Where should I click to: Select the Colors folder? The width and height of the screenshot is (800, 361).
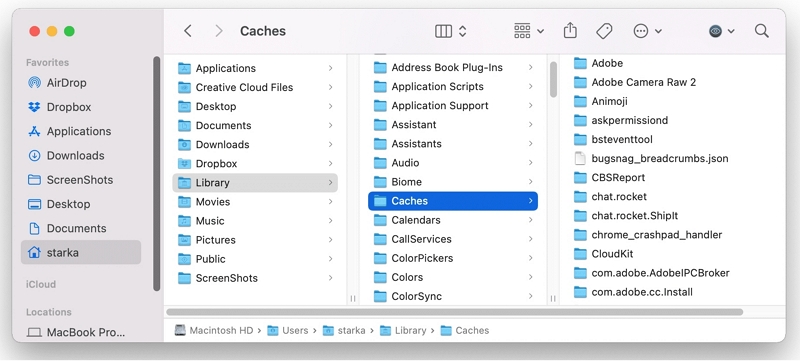(453, 277)
